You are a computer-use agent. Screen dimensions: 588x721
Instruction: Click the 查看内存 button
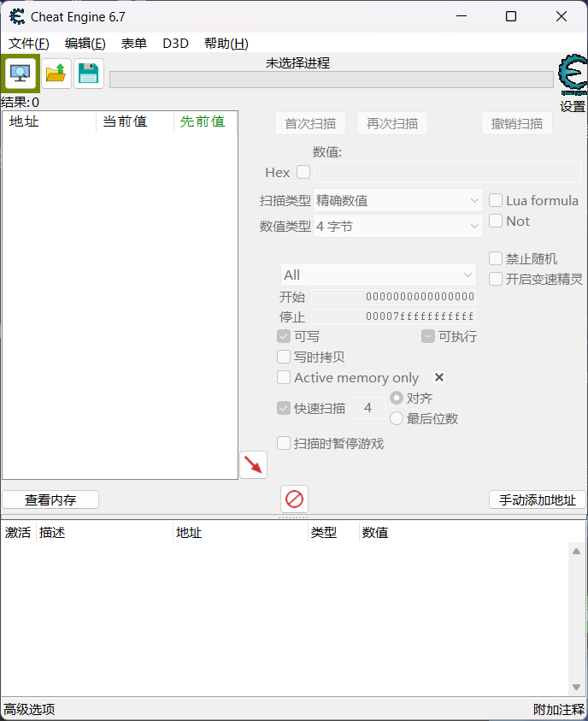[50, 499]
